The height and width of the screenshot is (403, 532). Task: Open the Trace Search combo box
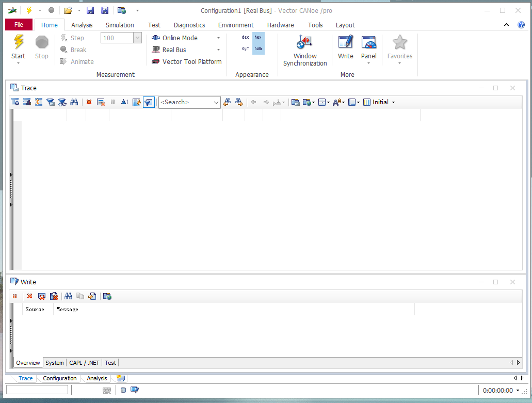pos(190,102)
